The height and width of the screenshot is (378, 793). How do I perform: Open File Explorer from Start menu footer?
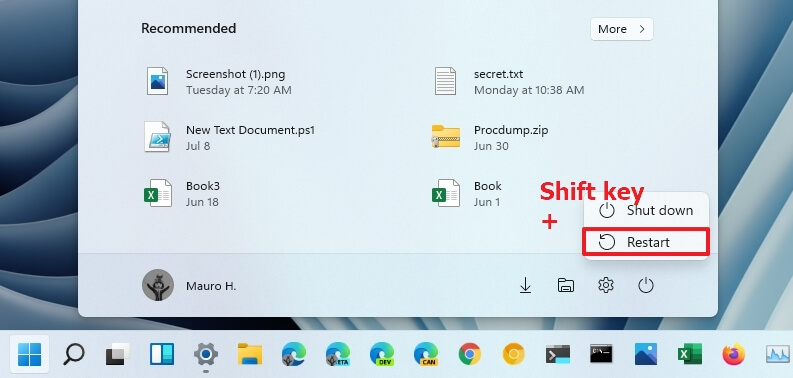coord(565,286)
